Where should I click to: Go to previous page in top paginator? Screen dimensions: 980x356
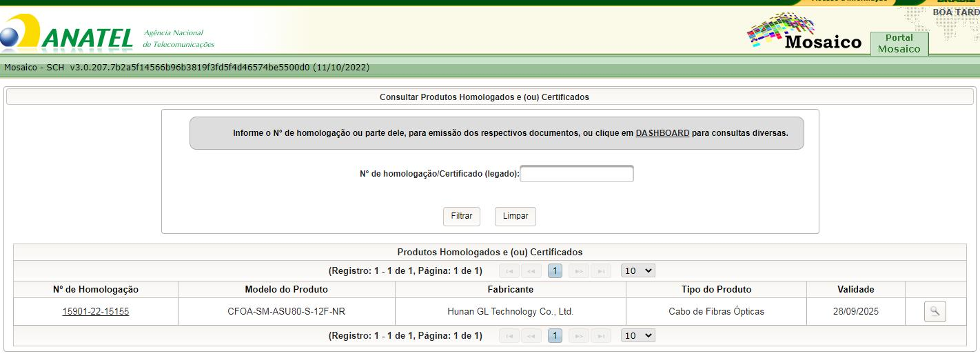tap(531, 271)
